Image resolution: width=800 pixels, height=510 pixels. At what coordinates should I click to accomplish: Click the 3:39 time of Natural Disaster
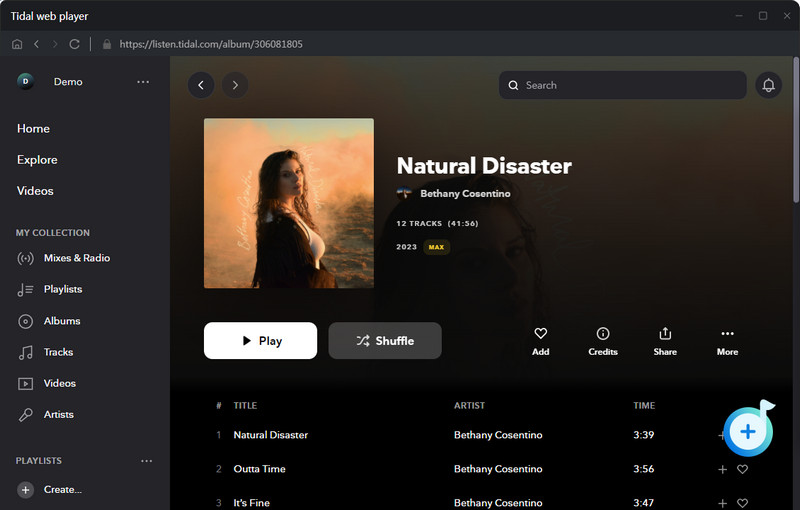pyautogui.click(x=644, y=435)
